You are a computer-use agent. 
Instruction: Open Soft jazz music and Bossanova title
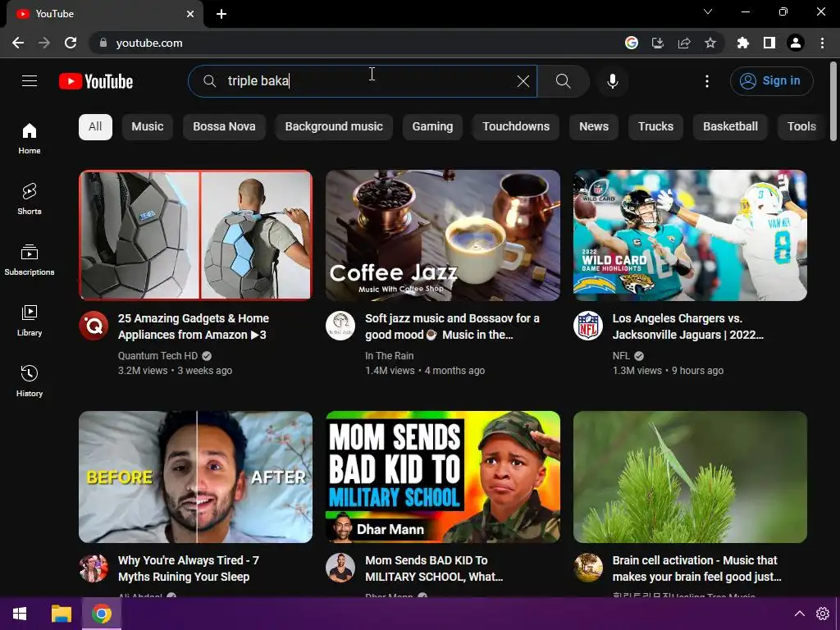click(x=452, y=326)
